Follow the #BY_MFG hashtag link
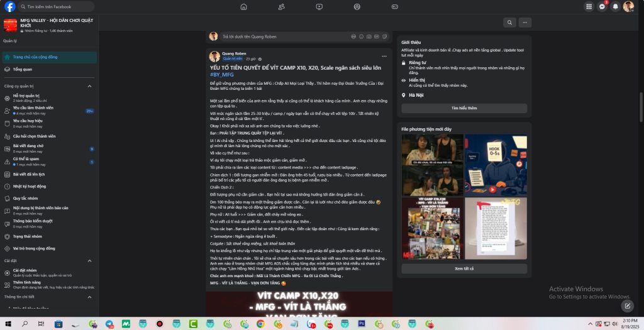Image resolution: width=644 pixels, height=330 pixels. [x=221, y=74]
